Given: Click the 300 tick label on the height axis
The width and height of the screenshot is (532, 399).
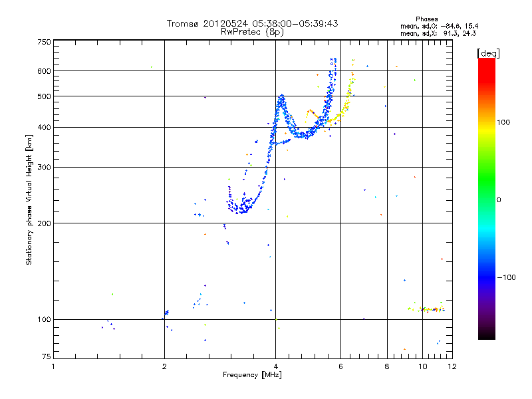Looking at the screenshot, I should tap(44, 168).
